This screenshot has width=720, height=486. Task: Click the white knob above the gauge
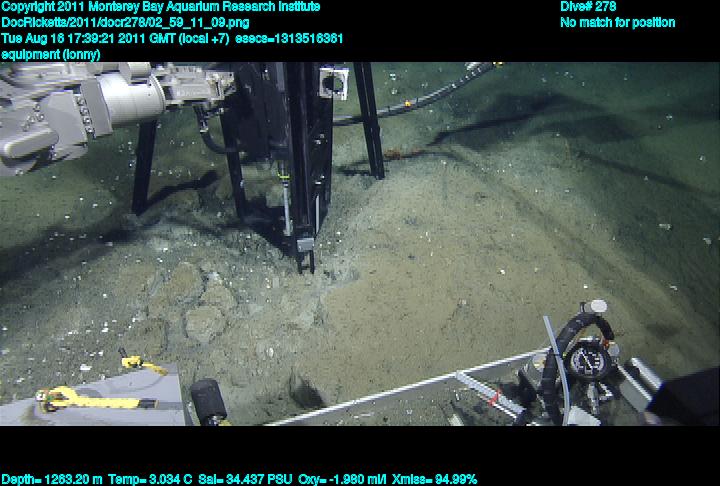(x=597, y=306)
